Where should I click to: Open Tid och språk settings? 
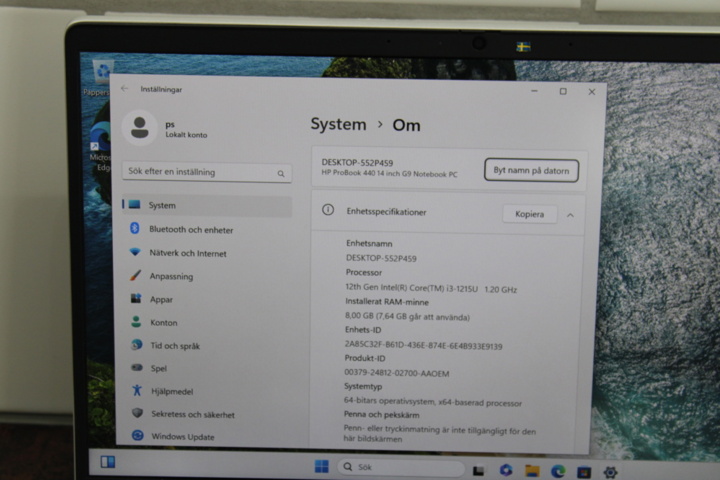[207, 345]
